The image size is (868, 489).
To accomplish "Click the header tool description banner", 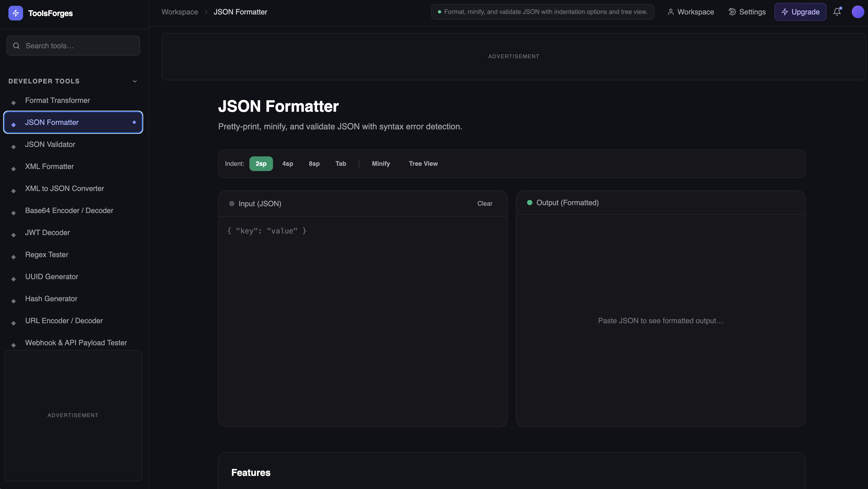I will pos(543,12).
